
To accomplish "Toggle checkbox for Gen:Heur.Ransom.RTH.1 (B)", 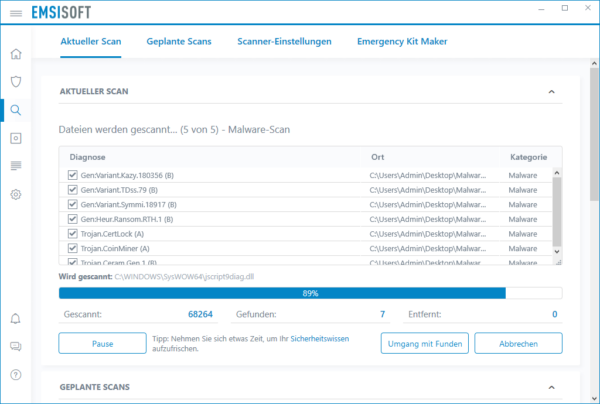I will 72,219.
